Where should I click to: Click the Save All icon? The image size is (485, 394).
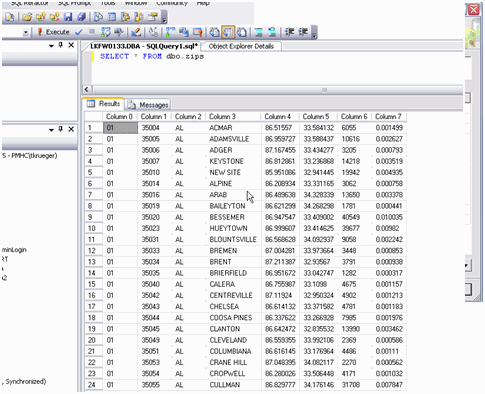click(82, 17)
